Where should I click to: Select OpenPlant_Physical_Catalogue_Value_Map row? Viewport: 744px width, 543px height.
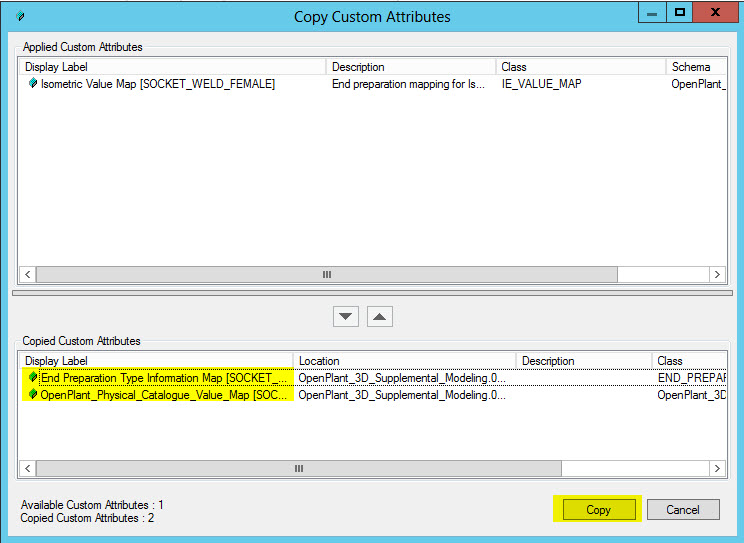tap(167, 395)
